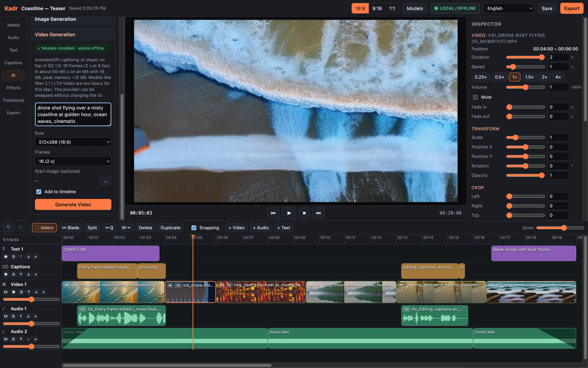Mute the Video 1 track

[x=6, y=292]
